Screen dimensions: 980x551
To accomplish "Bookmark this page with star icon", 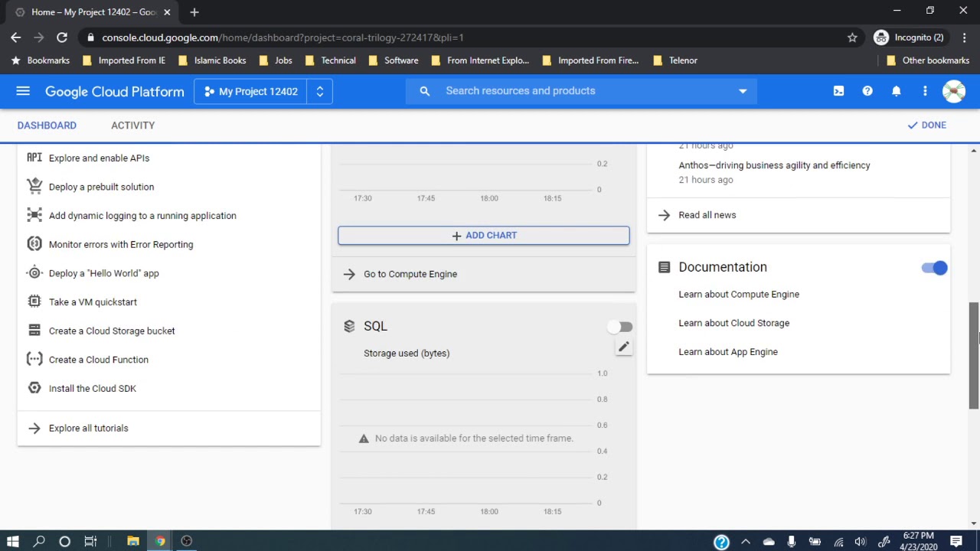I will (x=852, y=37).
